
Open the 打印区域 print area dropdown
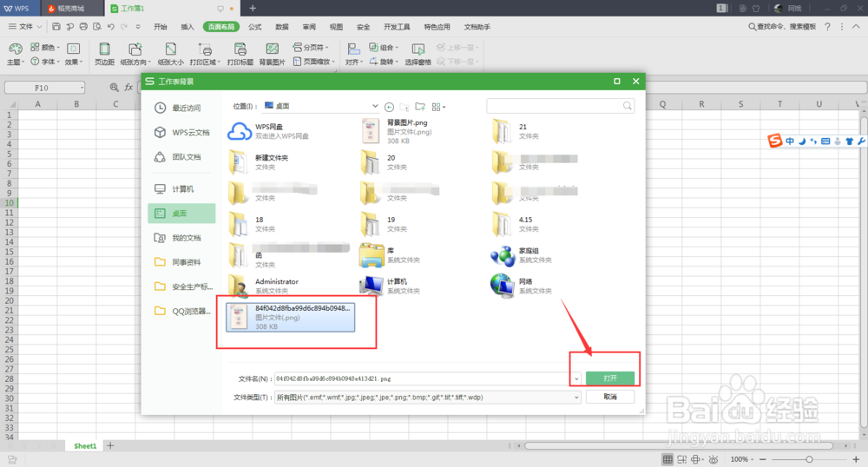[205, 54]
